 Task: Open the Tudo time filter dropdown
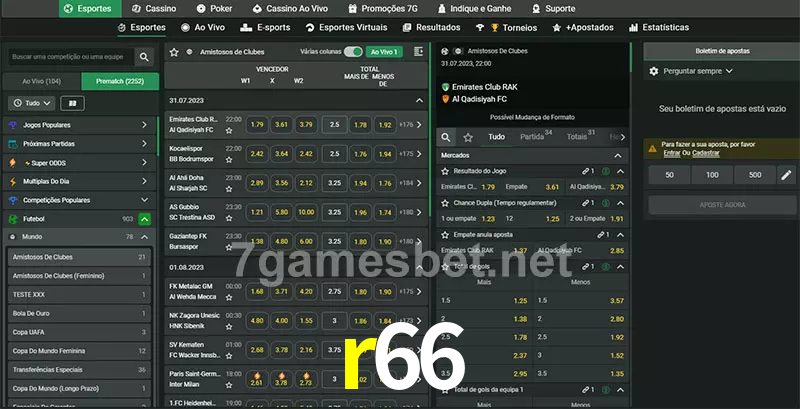31,103
